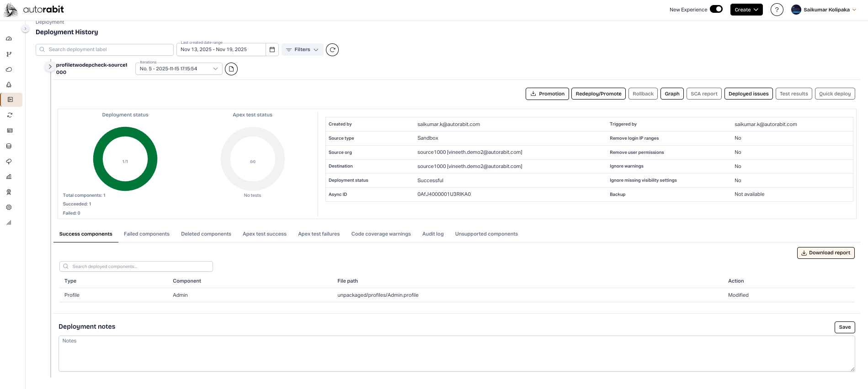Image resolution: width=868 pixels, height=389 pixels.
Task: Click the refresh button next to Filters
Action: point(332,50)
